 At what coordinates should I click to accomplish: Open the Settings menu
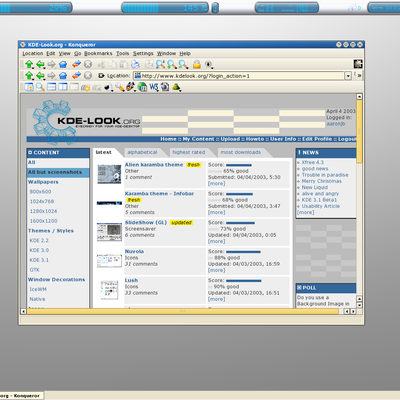pos(143,53)
